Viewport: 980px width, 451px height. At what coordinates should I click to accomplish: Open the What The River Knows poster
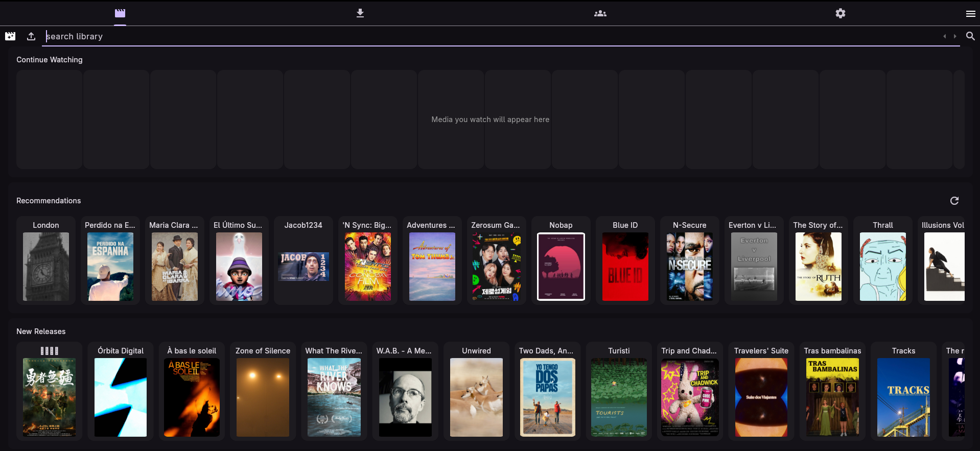pyautogui.click(x=334, y=397)
